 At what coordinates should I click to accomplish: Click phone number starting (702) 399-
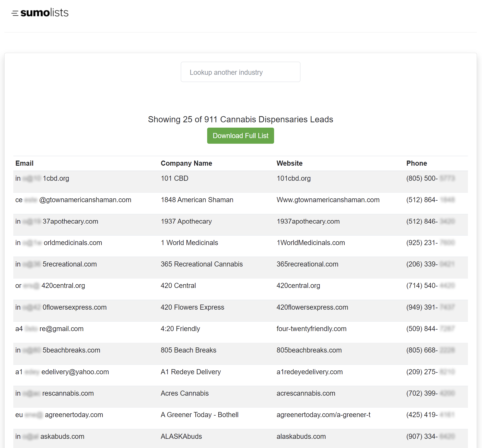coord(430,393)
